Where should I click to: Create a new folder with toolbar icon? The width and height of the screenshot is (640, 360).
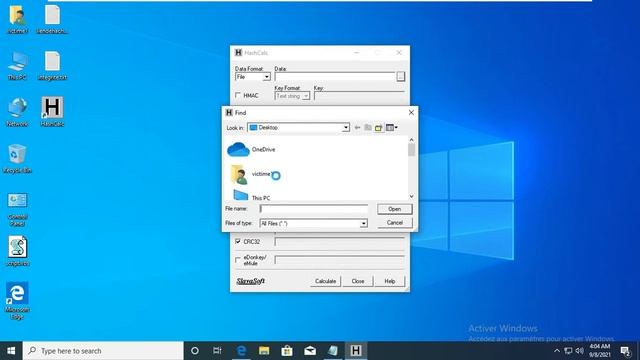point(378,128)
